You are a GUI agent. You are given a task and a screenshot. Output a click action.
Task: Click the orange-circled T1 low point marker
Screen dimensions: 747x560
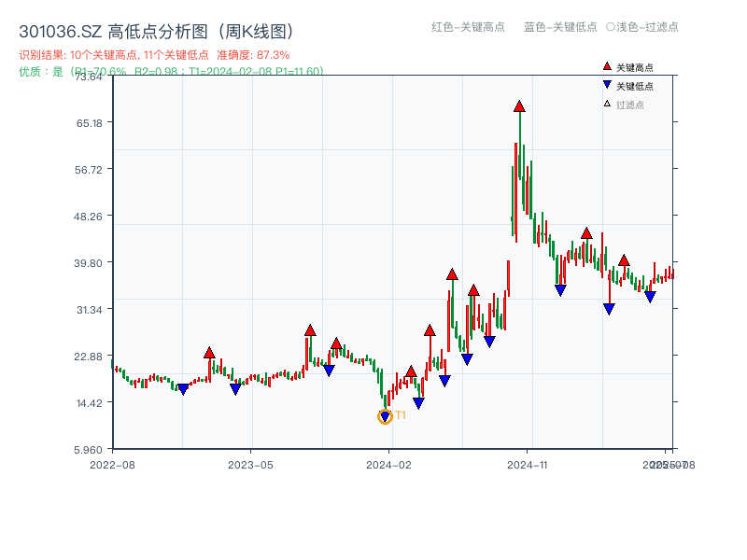coord(385,417)
